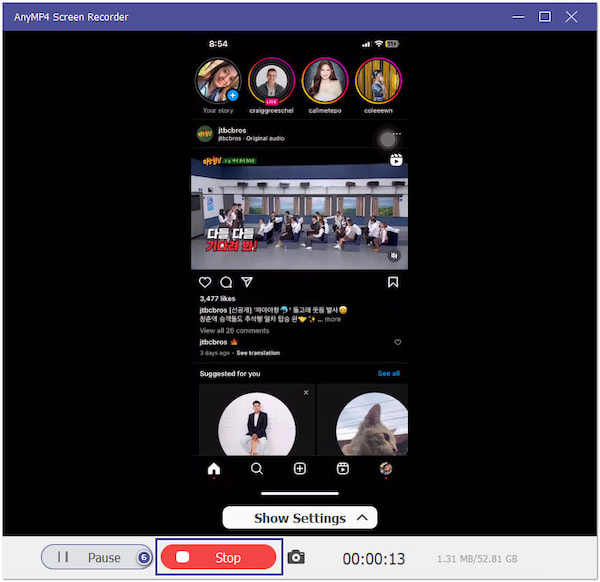Open Instagram Search tab
600x582 pixels.
(257, 469)
